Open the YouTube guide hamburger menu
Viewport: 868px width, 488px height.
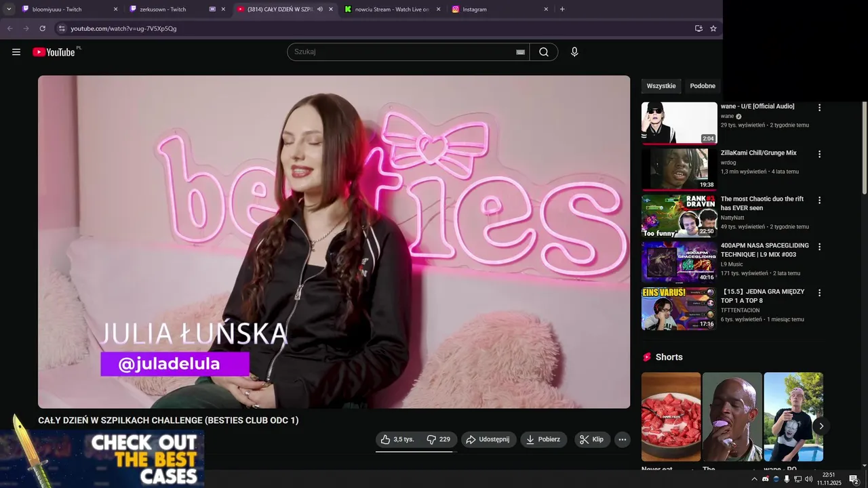click(16, 52)
